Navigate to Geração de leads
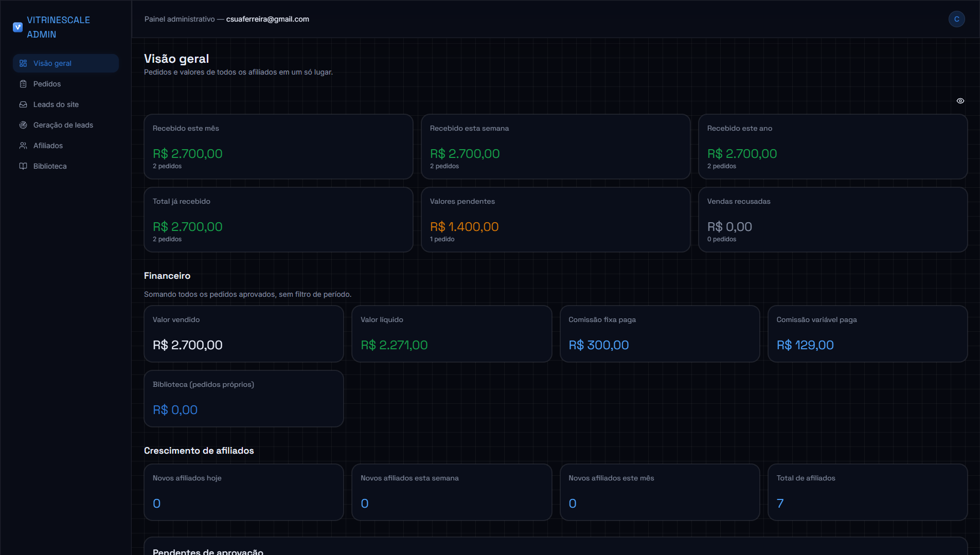 pos(66,125)
